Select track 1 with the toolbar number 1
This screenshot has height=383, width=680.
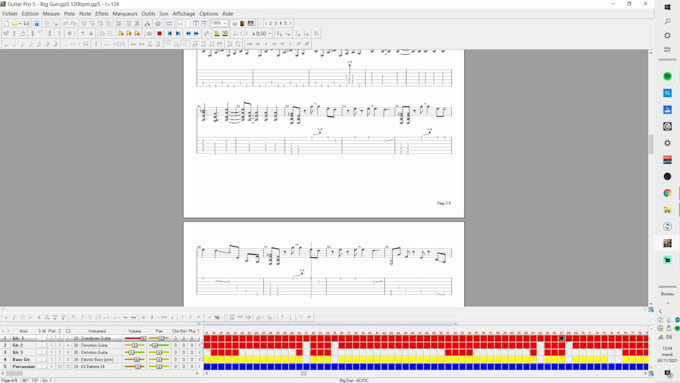[x=266, y=23]
